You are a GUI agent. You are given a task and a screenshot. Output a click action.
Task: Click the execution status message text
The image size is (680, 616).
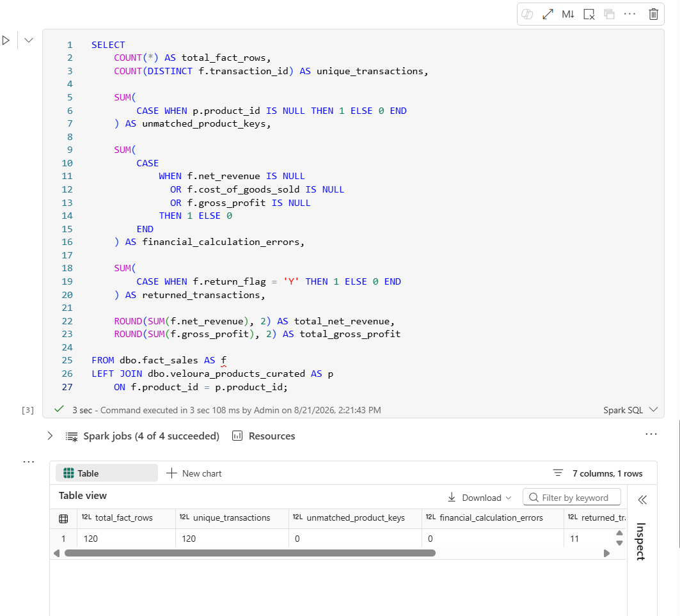227,410
